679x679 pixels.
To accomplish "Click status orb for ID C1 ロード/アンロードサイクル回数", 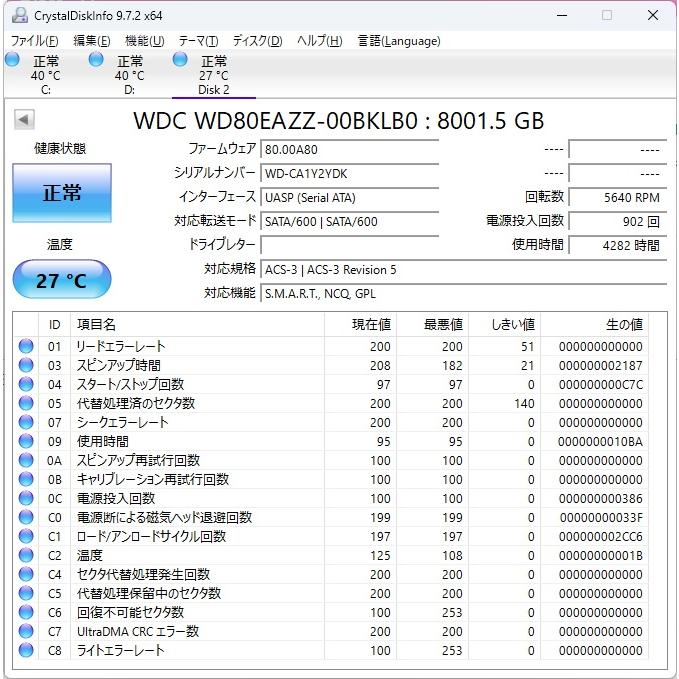I will tap(26, 537).
